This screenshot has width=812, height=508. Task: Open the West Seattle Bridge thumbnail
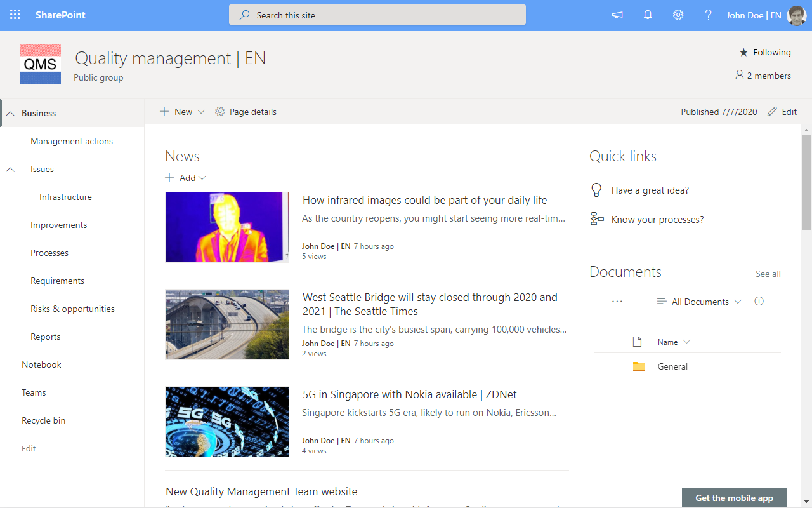227,324
